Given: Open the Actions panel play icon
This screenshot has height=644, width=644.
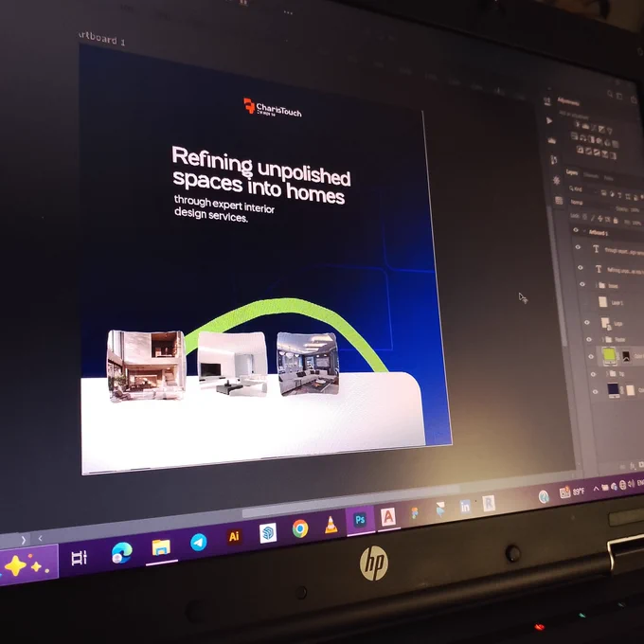Looking at the screenshot, I should [x=549, y=120].
